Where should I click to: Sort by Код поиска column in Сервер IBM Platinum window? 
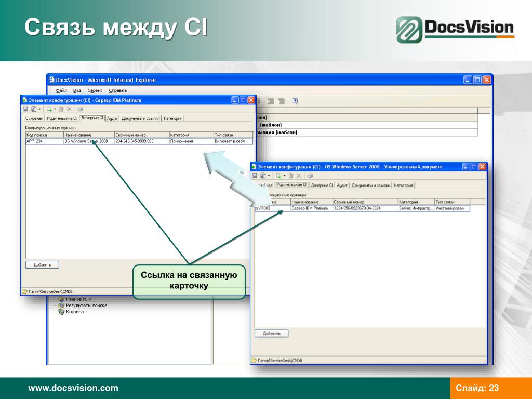45,135
